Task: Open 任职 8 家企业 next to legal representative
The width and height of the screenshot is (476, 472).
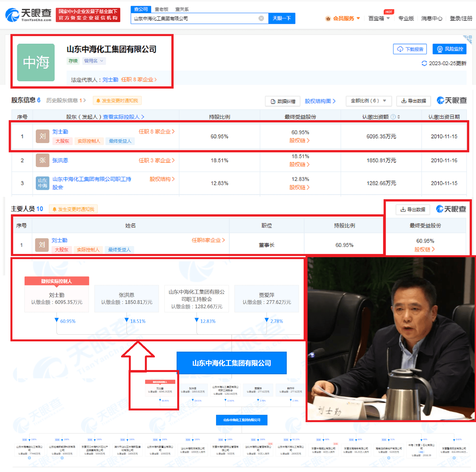Action: (139, 80)
